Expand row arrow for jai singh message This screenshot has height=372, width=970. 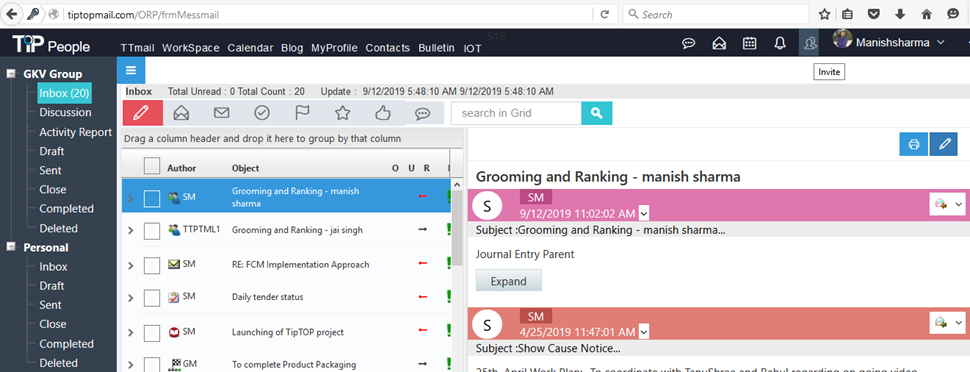tap(131, 231)
